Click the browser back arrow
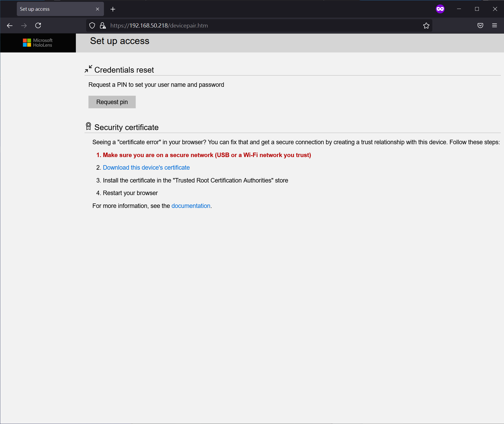Image resolution: width=504 pixels, height=424 pixels. click(10, 25)
